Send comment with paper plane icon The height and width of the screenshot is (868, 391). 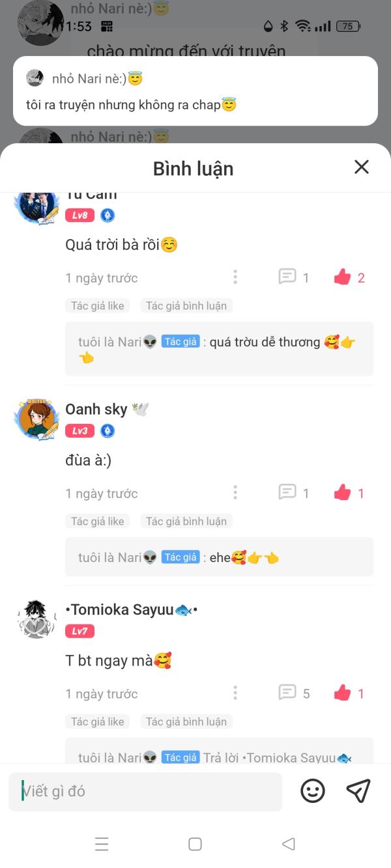pyautogui.click(x=358, y=791)
